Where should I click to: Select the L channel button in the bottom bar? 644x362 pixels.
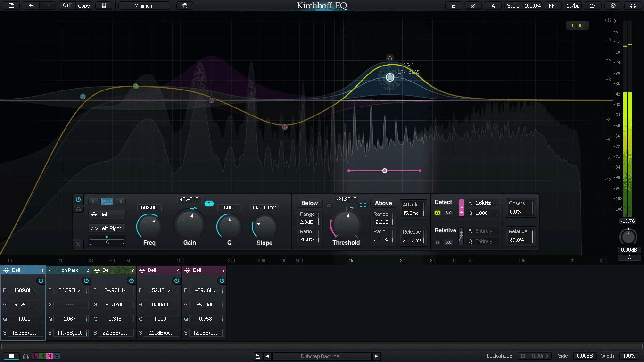(35, 356)
